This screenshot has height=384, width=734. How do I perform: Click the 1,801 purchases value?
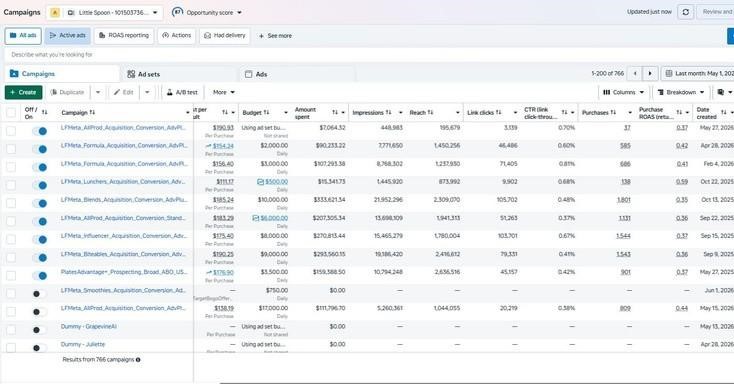(x=624, y=200)
